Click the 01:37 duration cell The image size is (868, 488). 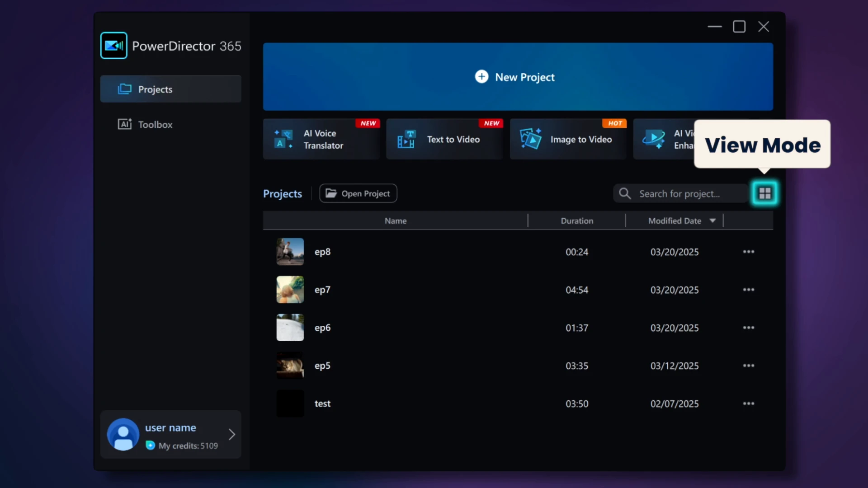(x=577, y=328)
